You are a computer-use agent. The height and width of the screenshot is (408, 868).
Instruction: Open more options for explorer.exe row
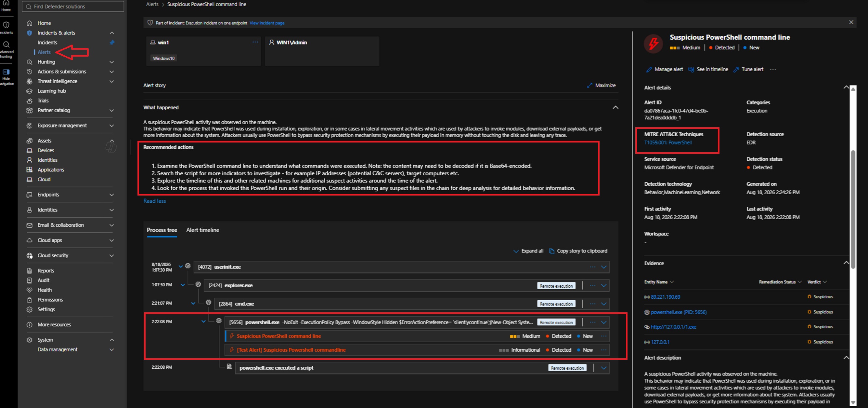[592, 285]
